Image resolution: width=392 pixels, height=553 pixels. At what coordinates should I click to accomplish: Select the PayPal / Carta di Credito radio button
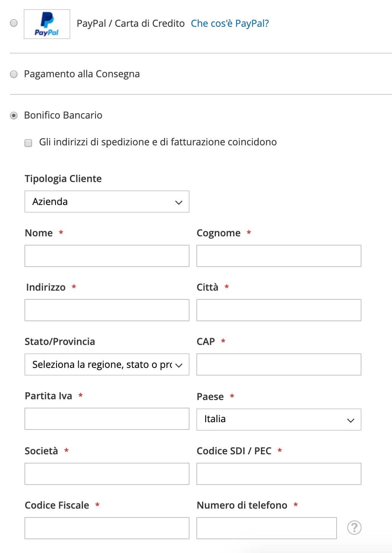[14, 23]
